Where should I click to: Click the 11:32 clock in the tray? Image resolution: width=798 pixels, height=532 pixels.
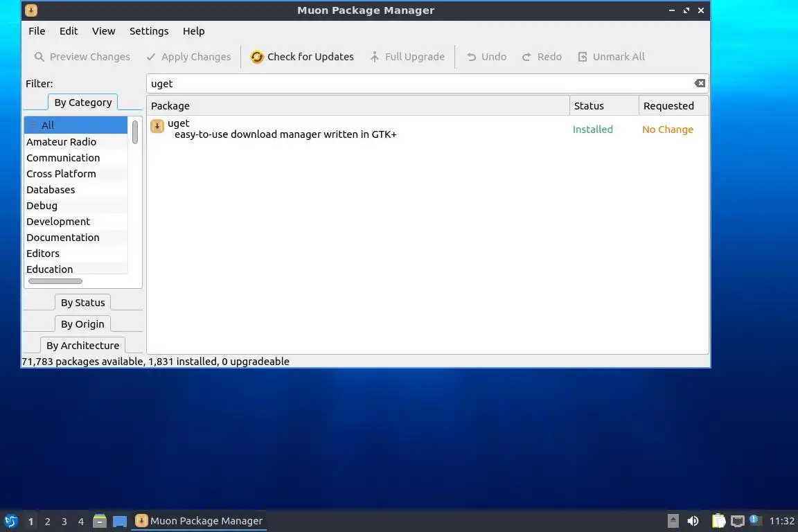781,521
